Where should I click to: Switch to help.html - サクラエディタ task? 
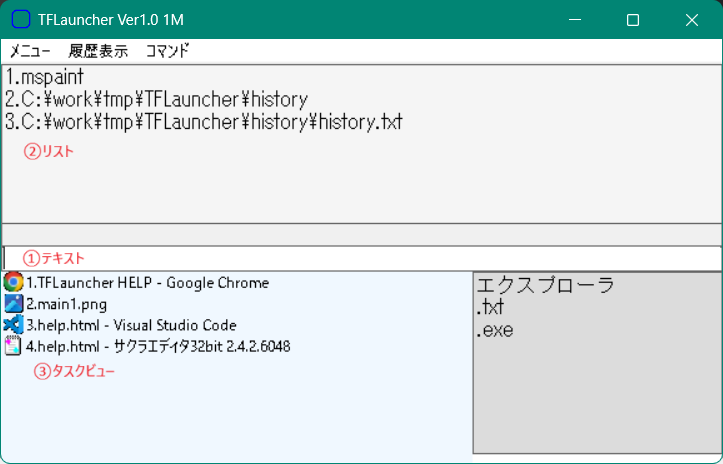(x=158, y=346)
